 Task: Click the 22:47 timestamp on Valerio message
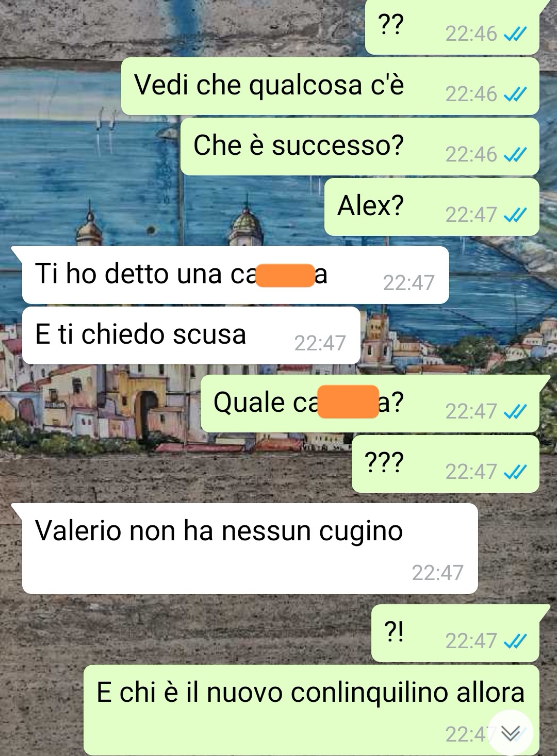point(437,573)
